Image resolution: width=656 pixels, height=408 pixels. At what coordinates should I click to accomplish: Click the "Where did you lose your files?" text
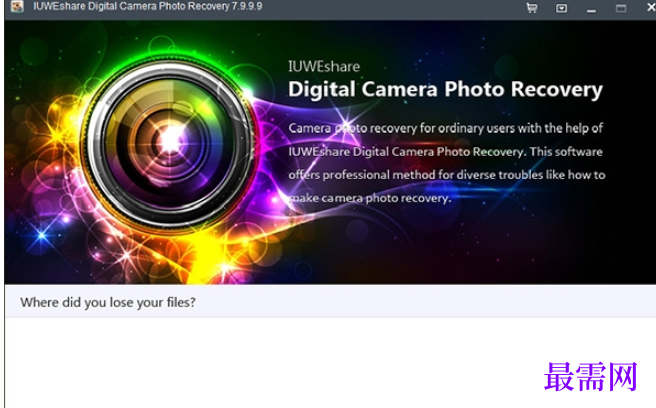coord(108,302)
